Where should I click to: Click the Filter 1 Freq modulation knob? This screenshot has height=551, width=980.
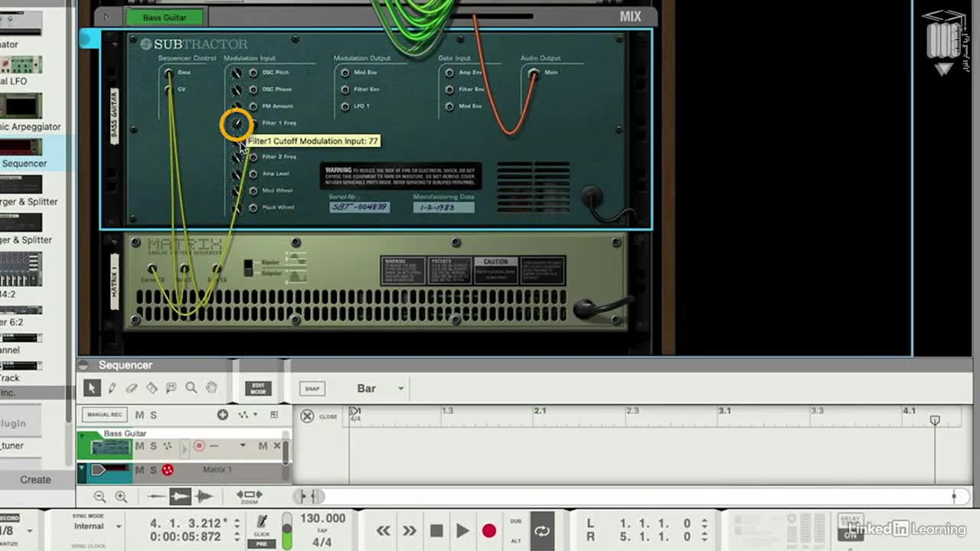(237, 124)
